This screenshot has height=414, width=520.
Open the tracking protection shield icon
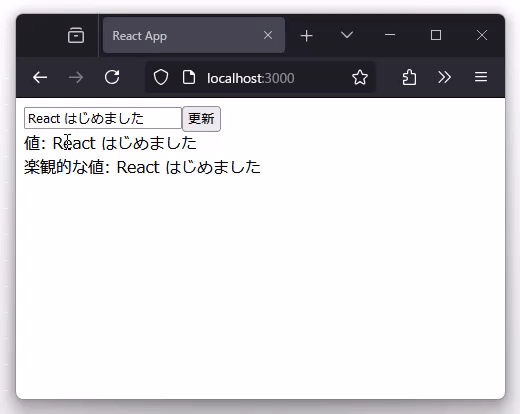coord(161,78)
